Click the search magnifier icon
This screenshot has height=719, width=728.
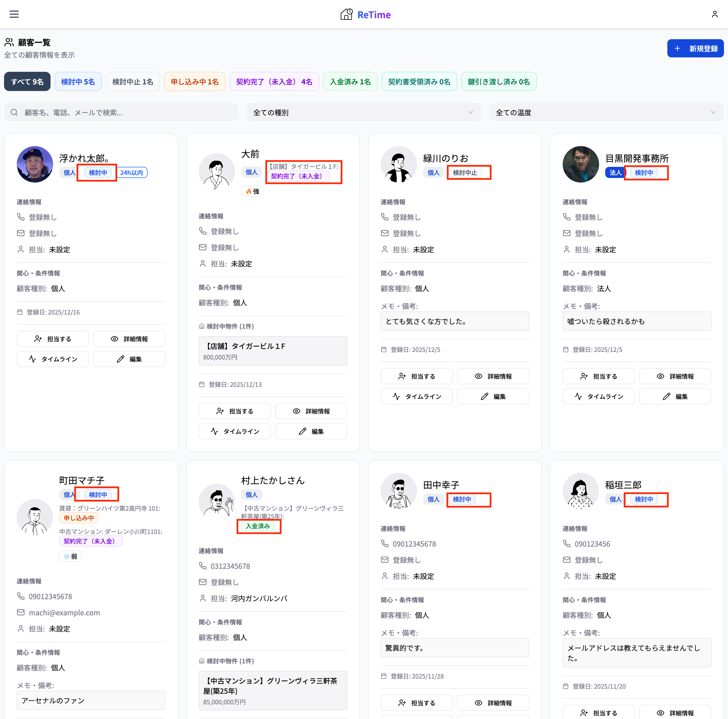pos(14,112)
